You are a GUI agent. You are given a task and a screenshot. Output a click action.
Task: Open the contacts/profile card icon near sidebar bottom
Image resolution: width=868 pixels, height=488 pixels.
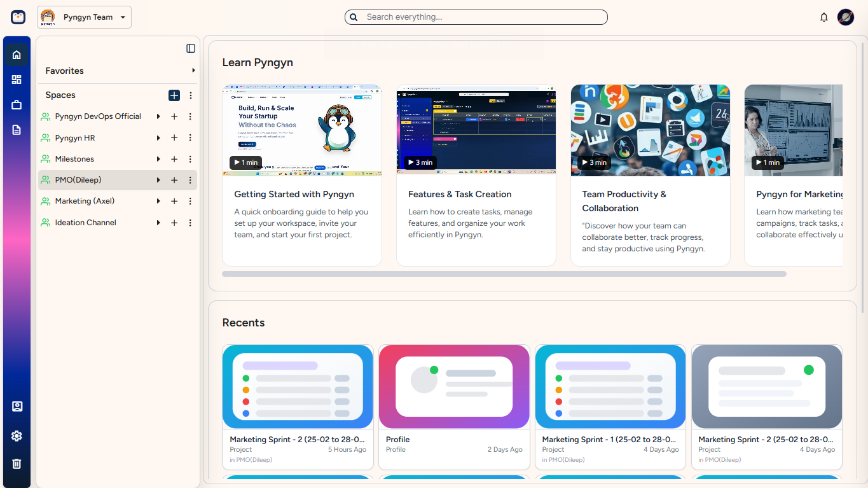coord(17,406)
